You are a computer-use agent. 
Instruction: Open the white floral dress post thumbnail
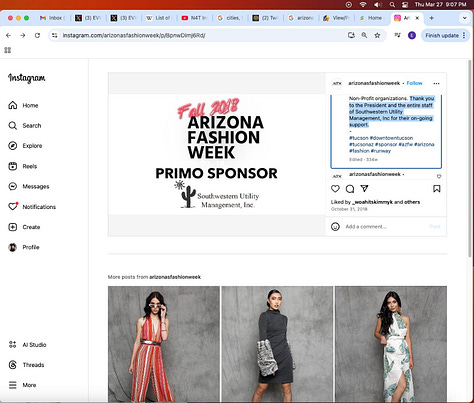391,344
